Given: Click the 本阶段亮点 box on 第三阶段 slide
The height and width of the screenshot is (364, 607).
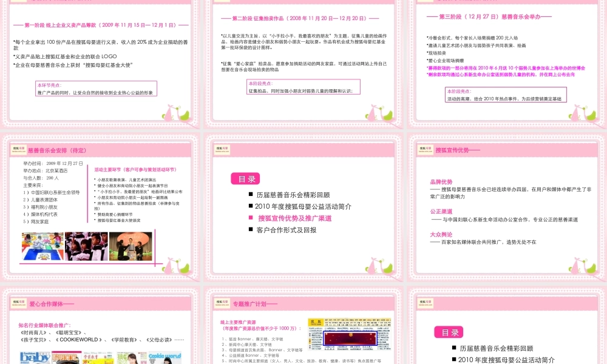Looking at the screenshot, I should 506,95.
